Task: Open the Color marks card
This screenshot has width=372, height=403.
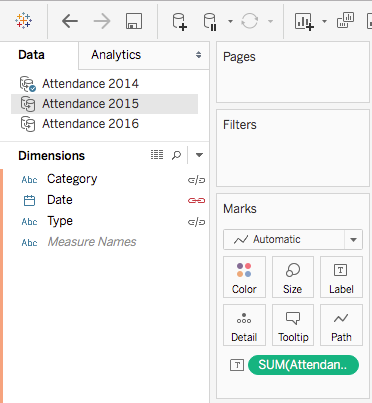Action: coord(244,277)
